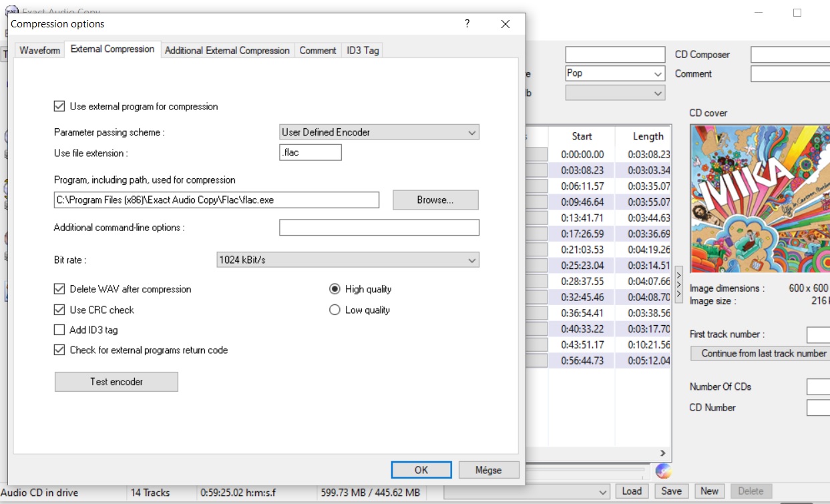The height and width of the screenshot is (504, 830).
Task: Click the Audio CD in drive status
Action: 40,493
